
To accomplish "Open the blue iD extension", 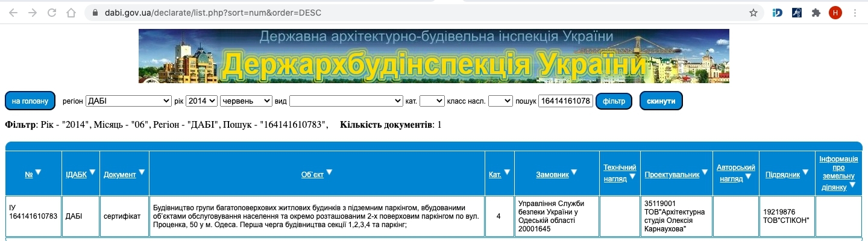I will coord(778,12).
